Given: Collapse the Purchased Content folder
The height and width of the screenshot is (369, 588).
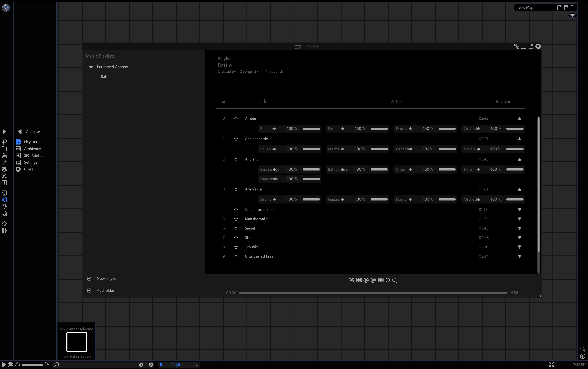Looking at the screenshot, I should click(x=91, y=67).
